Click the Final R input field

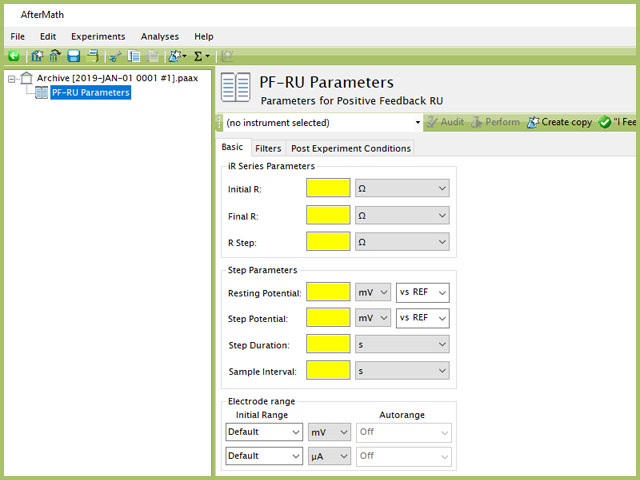(328, 215)
